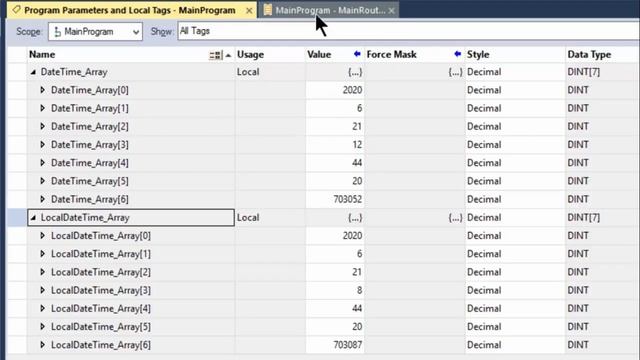Click the tag icon on Program Parameters tab
The image size is (640, 360).
pyautogui.click(x=16, y=10)
